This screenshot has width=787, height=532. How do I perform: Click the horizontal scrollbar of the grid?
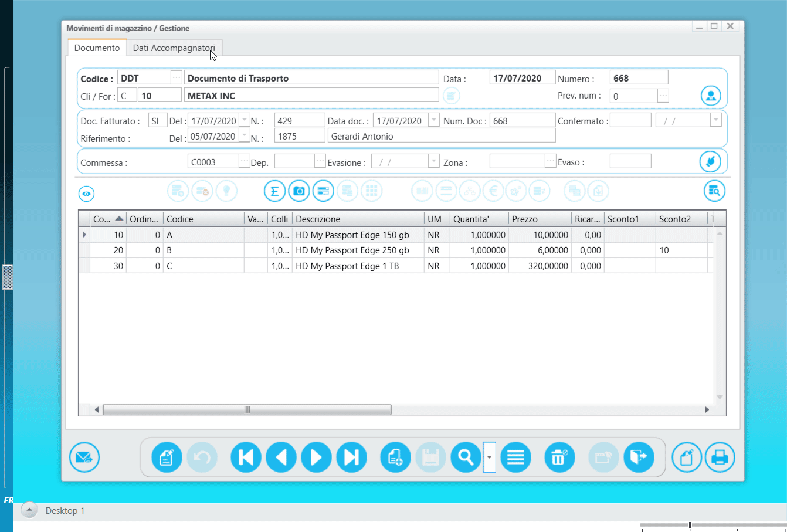click(x=247, y=410)
